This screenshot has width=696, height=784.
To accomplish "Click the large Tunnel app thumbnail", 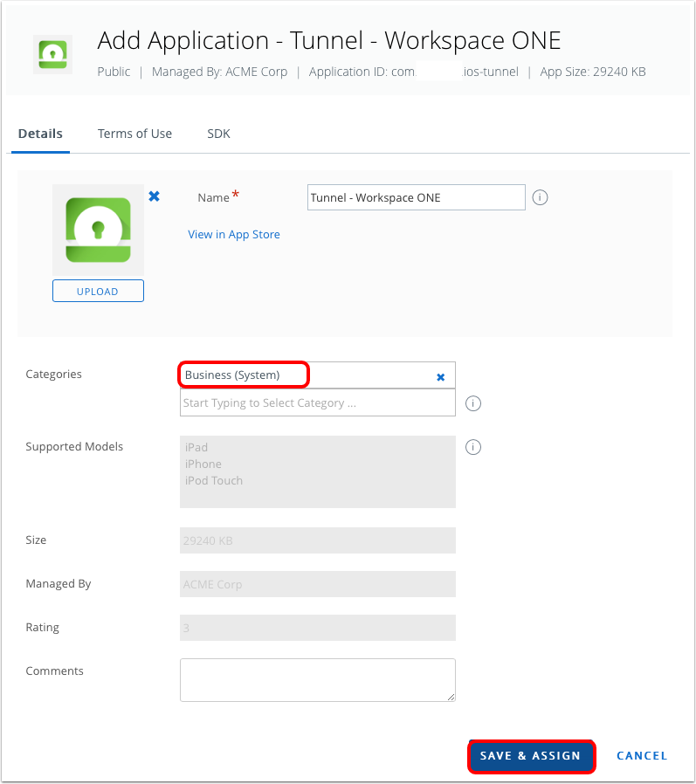I will coord(98,230).
